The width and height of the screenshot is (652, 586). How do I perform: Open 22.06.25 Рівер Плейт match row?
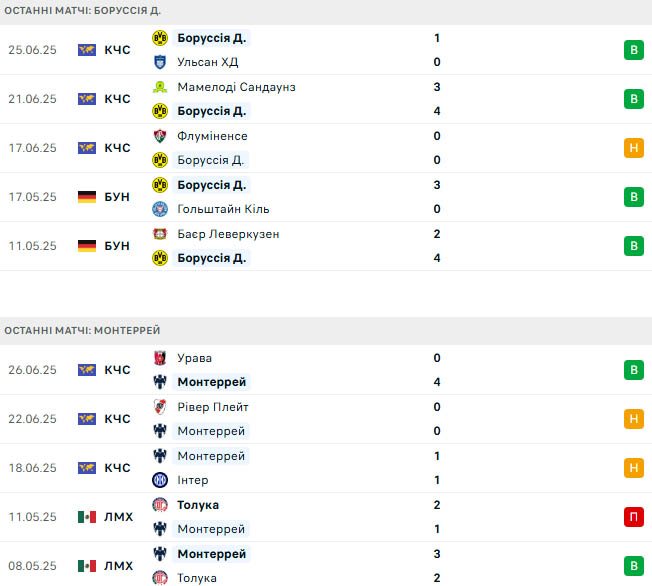pos(326,419)
